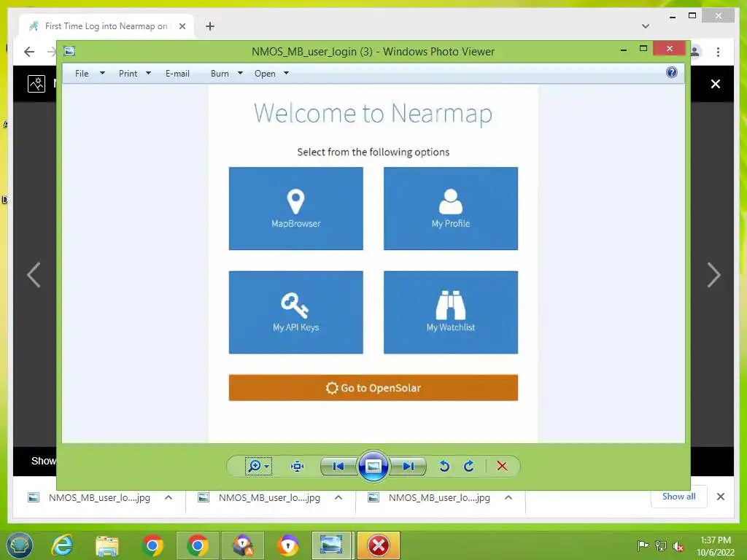Screen dimensions: 747x560
Task: Open the Chrome three-dot menu
Action: [718, 52]
